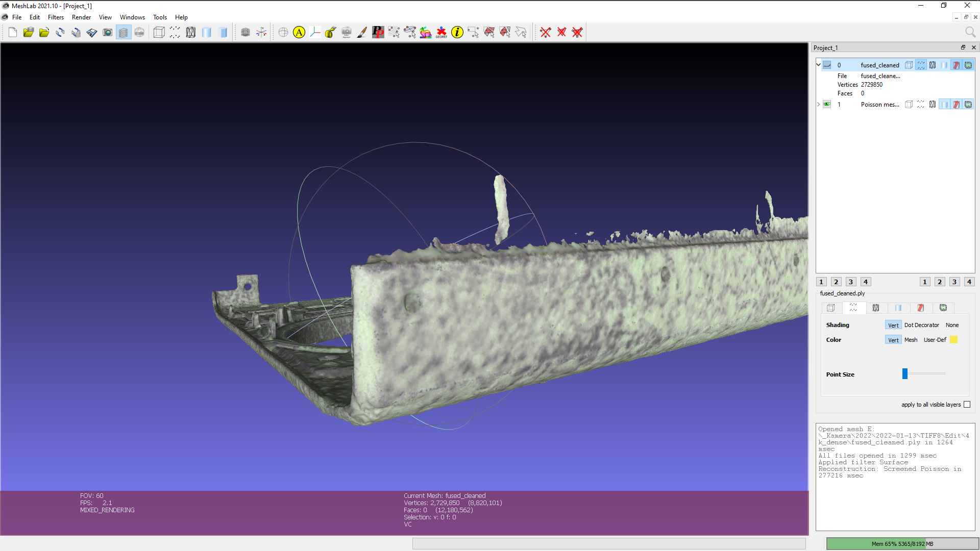Toggle bounding box on Poisson mesh layer row
The image size is (980, 551).
tap(909, 105)
